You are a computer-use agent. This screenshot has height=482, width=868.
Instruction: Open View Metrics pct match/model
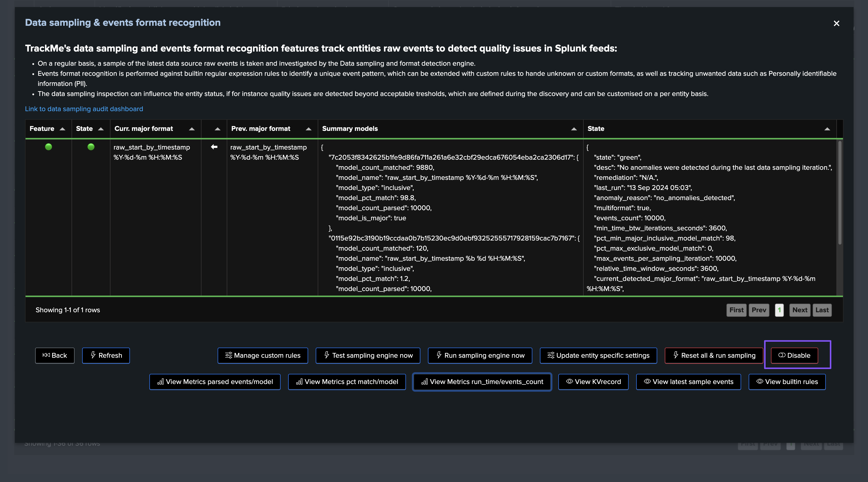(x=347, y=382)
